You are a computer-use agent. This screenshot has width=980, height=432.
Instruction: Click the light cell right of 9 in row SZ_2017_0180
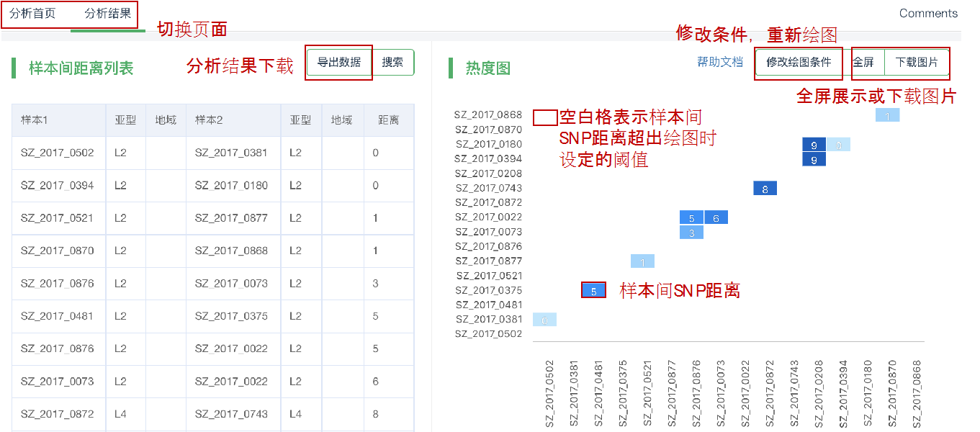click(838, 145)
